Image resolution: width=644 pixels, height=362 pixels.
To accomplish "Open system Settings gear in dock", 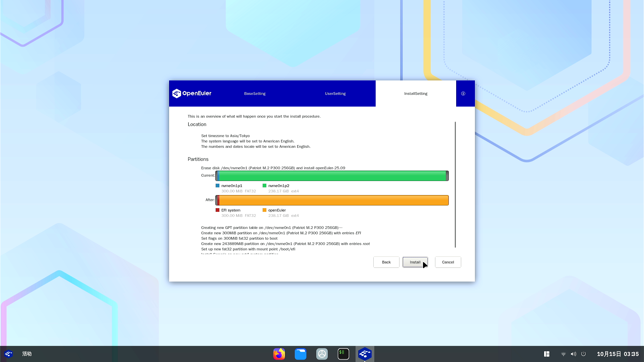I will (x=322, y=354).
